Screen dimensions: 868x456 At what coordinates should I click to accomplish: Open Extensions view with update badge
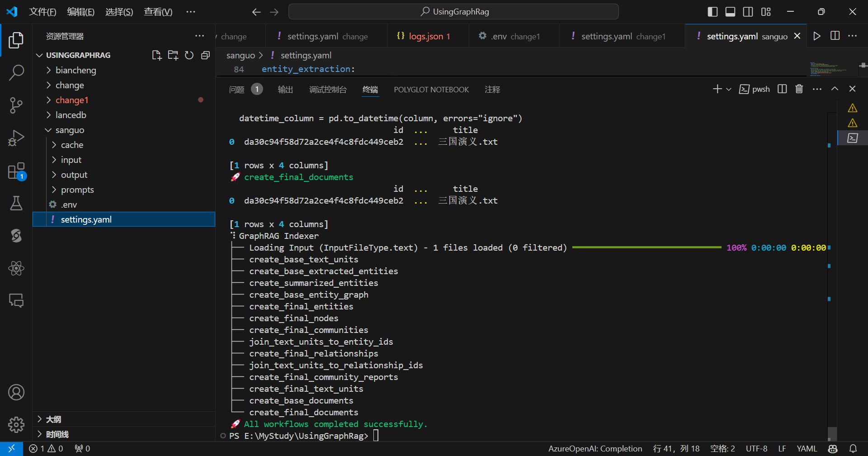point(16,171)
